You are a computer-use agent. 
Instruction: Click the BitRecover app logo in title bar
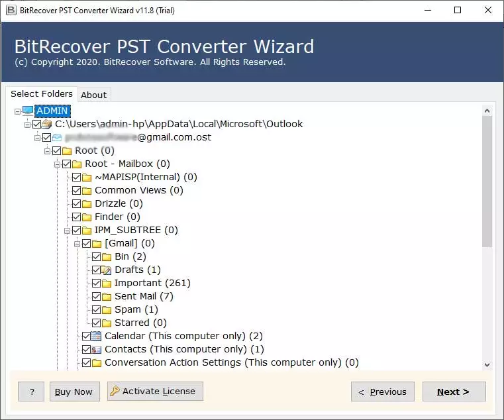point(11,11)
